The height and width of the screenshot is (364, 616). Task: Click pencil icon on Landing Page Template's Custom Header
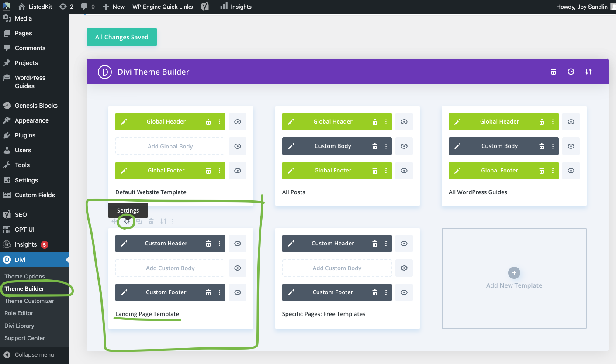(124, 244)
